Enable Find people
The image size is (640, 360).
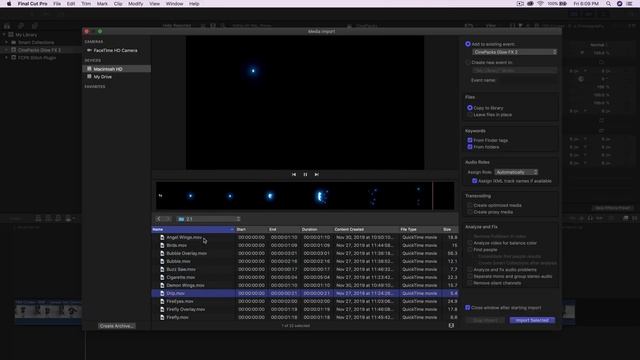tap(470, 249)
